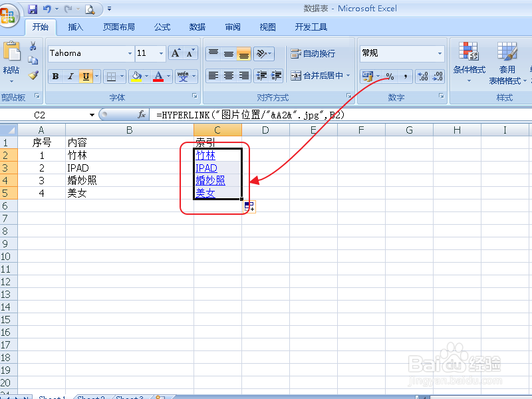Image resolution: width=532 pixels, height=399 pixels.
Task: Follow the 竹林 hyperlink in C2
Action: tap(205, 156)
